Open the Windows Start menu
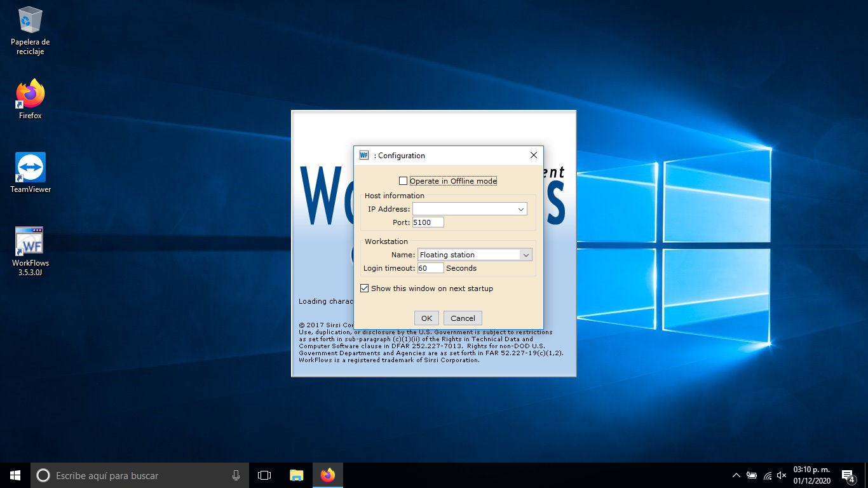Viewport: 868px width, 488px height. [x=15, y=475]
